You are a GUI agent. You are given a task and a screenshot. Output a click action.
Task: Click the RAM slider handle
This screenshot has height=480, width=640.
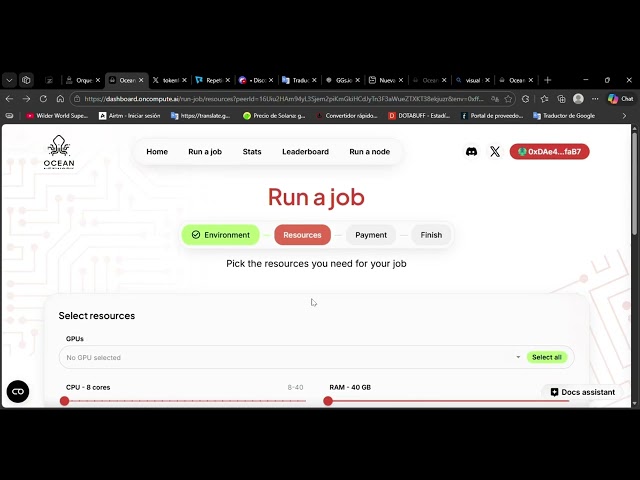(328, 401)
